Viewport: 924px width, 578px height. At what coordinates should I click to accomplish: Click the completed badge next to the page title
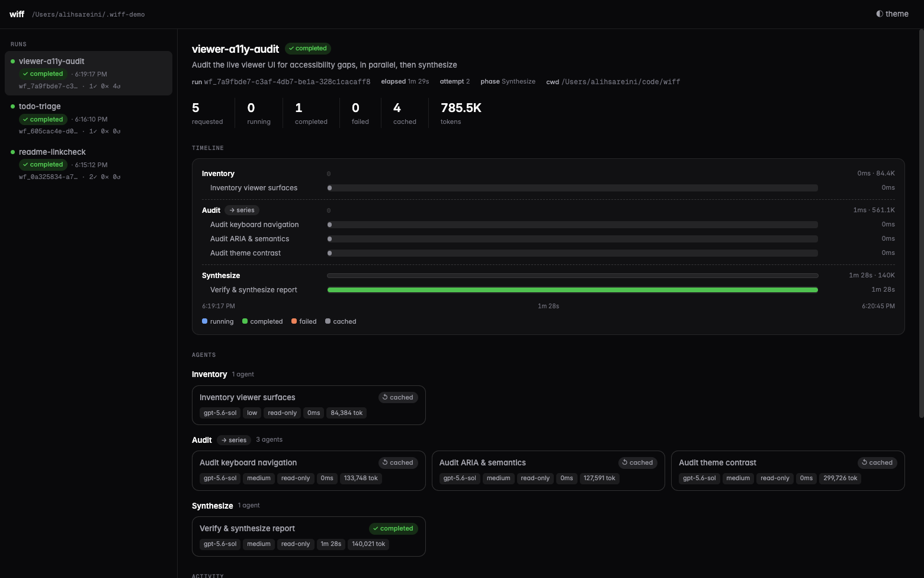[x=308, y=49]
